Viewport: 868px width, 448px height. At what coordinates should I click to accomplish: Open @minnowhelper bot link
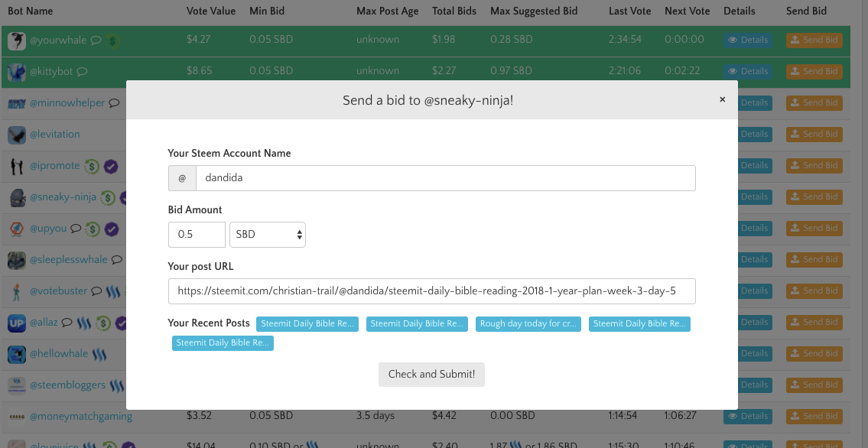pos(67,103)
